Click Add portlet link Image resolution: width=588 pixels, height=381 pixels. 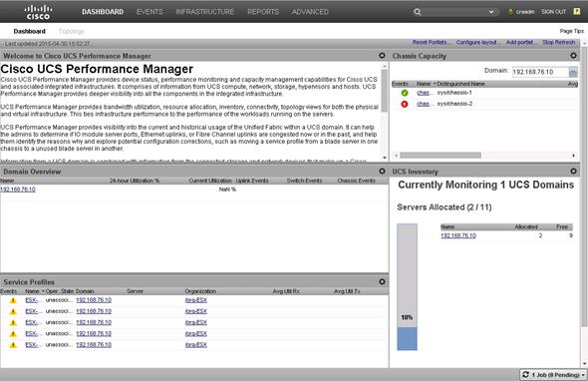[x=521, y=43]
